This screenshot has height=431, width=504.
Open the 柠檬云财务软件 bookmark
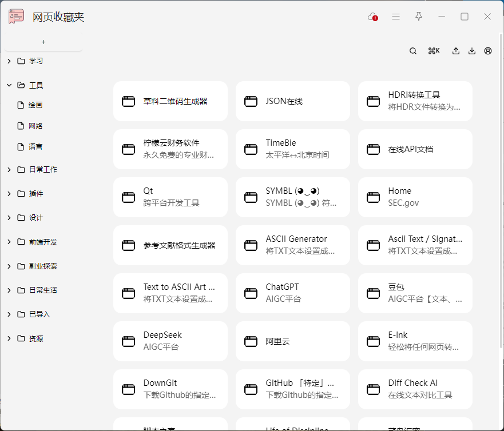(x=170, y=149)
